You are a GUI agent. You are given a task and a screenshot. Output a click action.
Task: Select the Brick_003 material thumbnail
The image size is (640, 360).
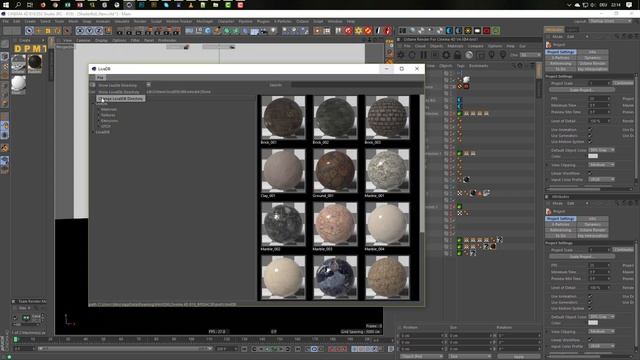(387, 118)
